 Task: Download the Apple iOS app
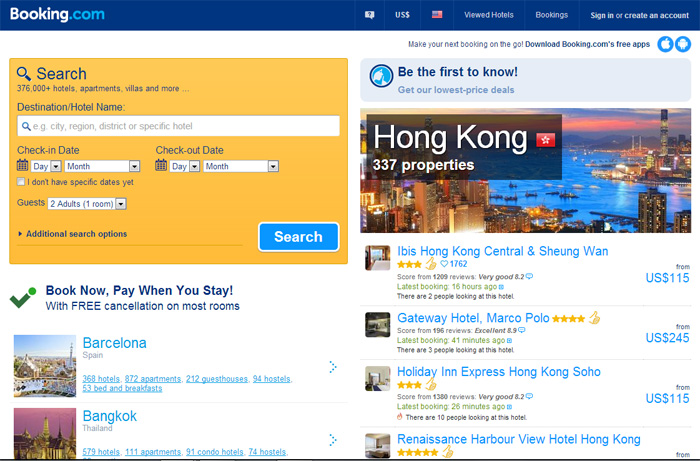(x=665, y=44)
